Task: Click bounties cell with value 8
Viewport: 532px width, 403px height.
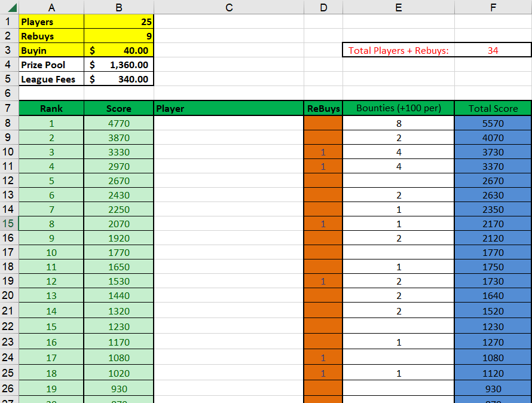Action: point(399,123)
